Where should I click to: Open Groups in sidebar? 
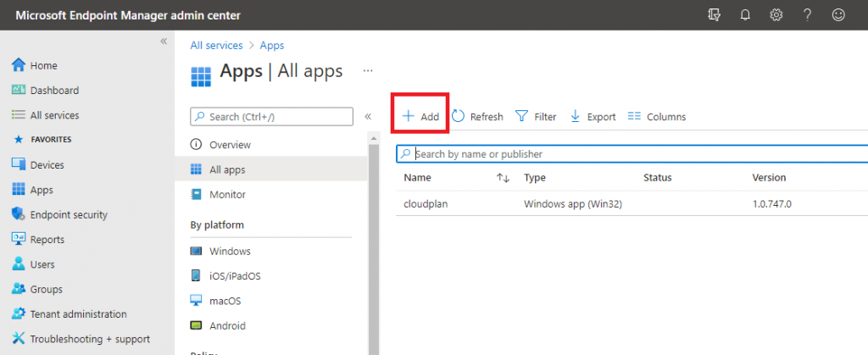click(x=46, y=289)
